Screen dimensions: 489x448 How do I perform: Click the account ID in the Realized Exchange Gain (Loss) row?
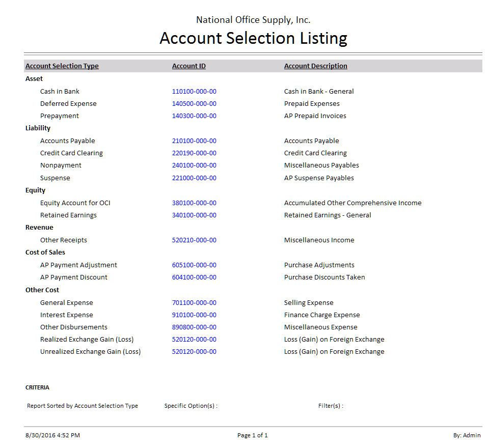[x=194, y=340]
